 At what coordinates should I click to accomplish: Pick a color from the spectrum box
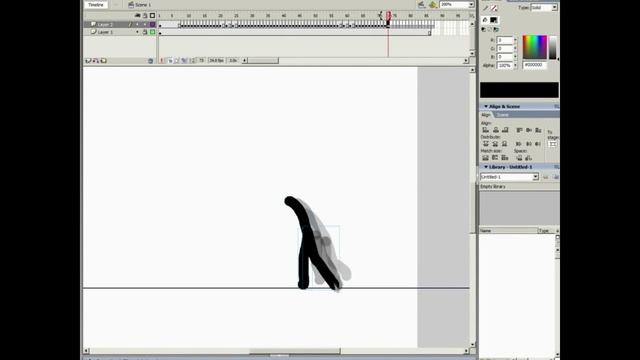535,47
